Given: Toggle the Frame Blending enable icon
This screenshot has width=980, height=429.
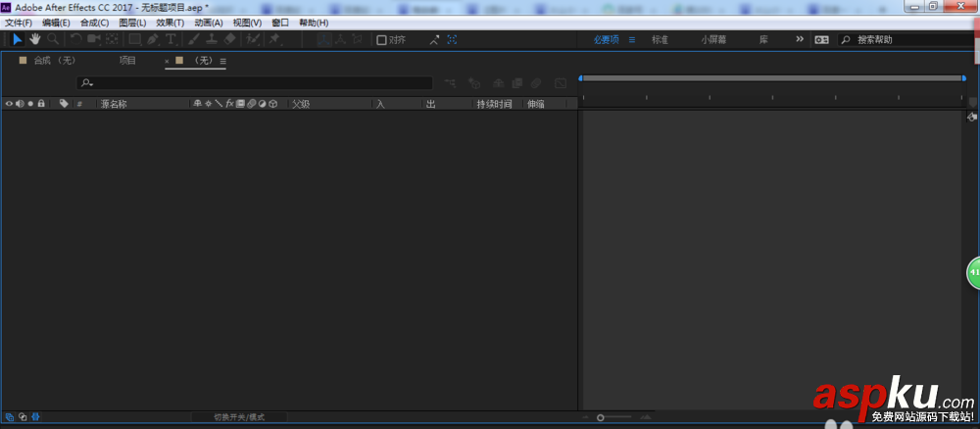Looking at the screenshot, I should (516, 82).
